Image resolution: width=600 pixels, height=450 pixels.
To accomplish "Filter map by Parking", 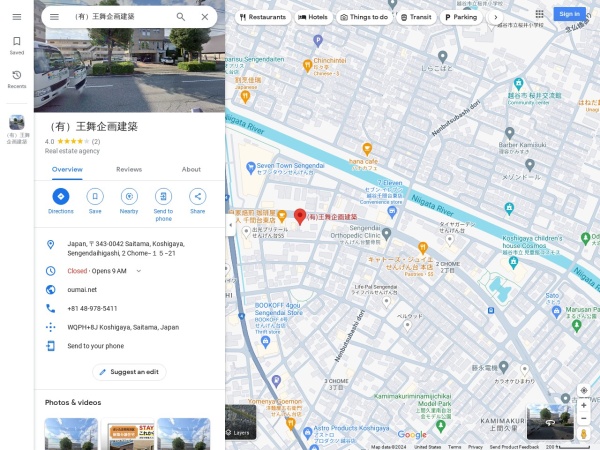I will (x=461, y=17).
